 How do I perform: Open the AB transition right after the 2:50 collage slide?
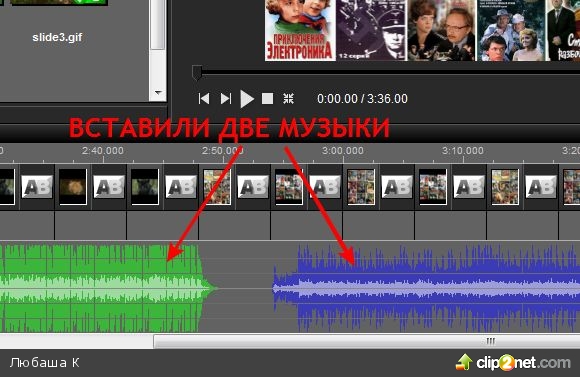[x=253, y=187]
